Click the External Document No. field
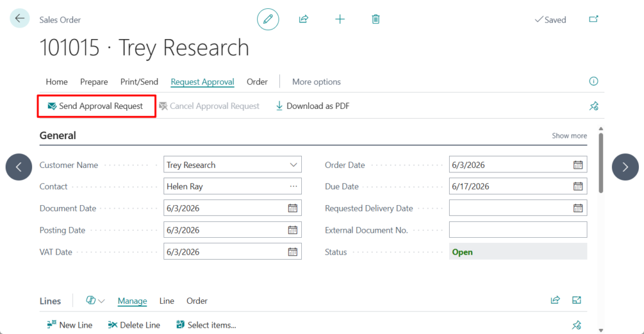 pyautogui.click(x=518, y=230)
